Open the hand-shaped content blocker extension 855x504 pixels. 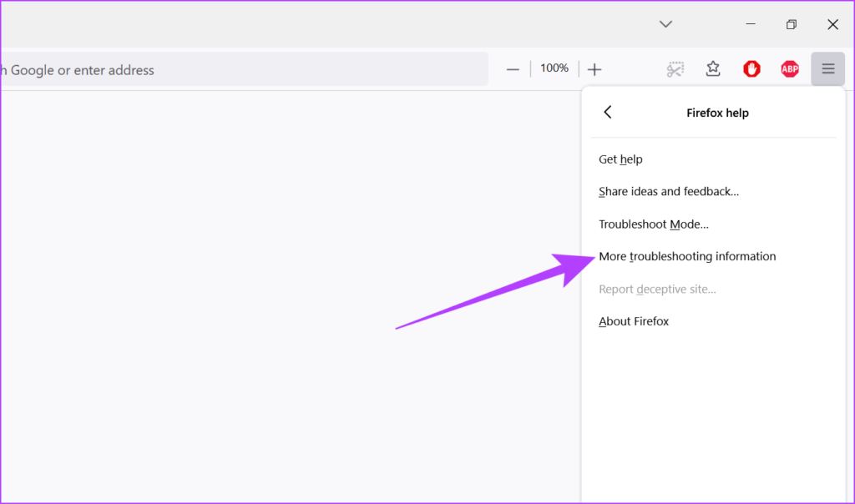tap(751, 68)
